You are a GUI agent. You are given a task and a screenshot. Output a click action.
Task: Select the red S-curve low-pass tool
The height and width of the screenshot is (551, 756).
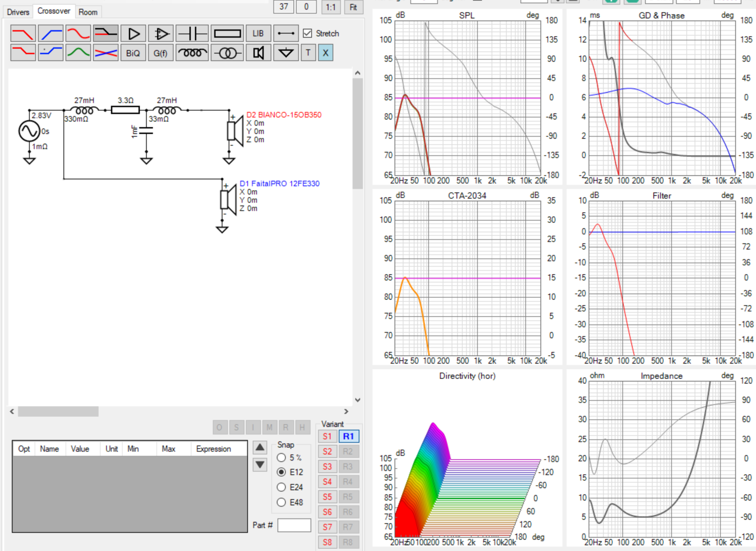78,34
